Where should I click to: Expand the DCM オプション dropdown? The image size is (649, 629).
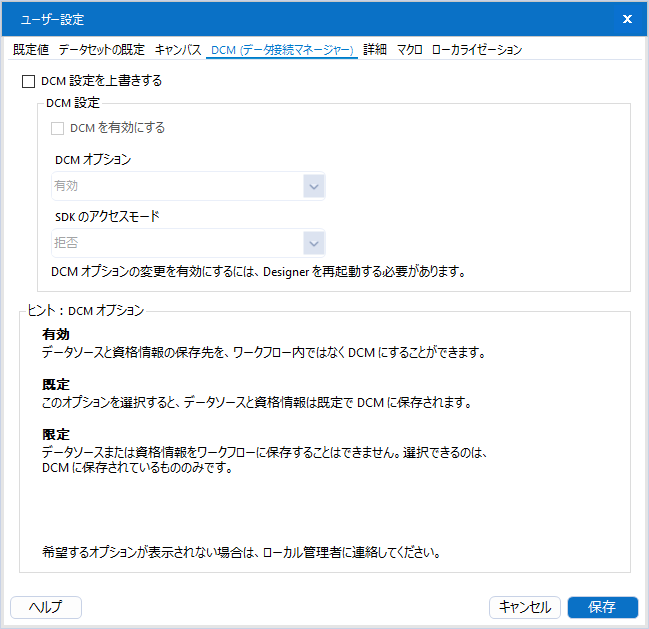[x=188, y=186]
